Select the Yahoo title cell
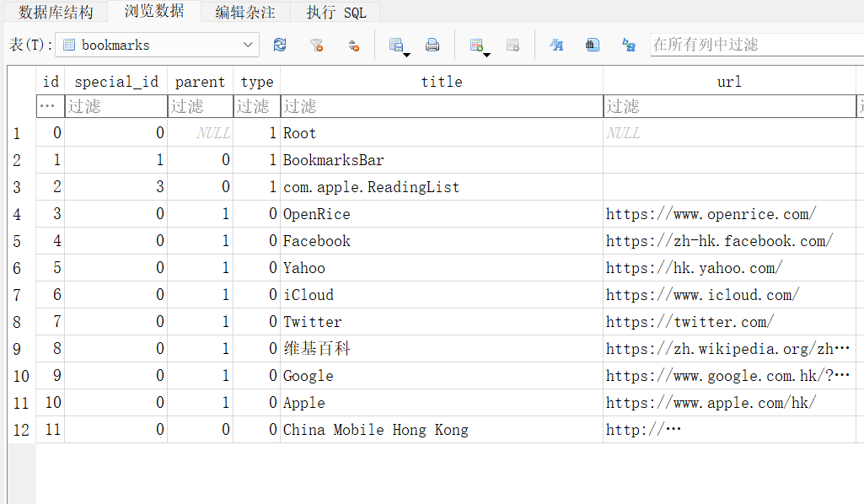864x504 pixels. click(442, 268)
